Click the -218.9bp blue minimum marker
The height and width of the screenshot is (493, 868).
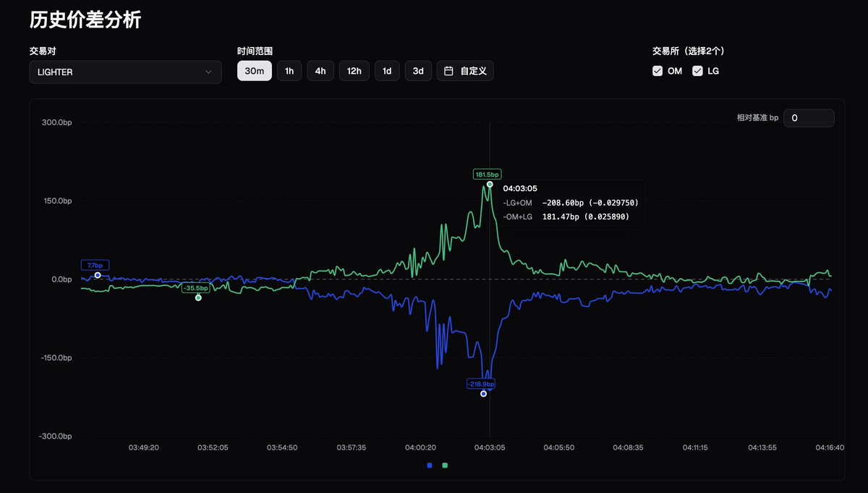[x=483, y=394]
